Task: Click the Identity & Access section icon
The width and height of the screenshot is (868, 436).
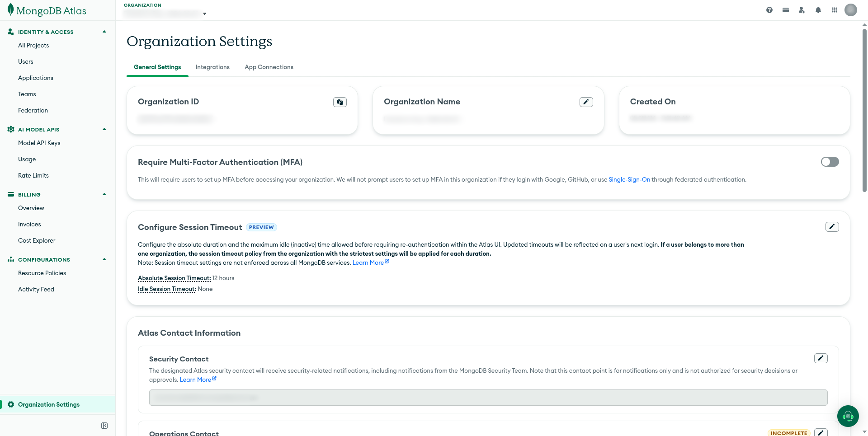Action: [11, 32]
